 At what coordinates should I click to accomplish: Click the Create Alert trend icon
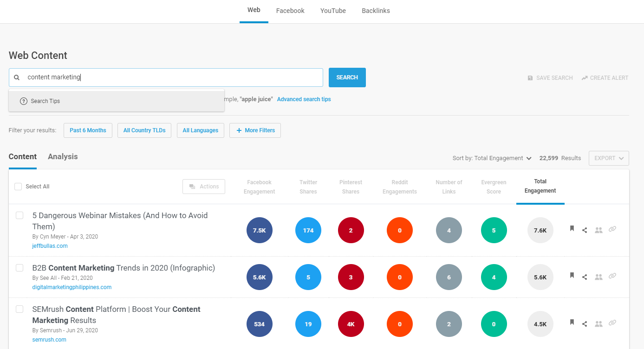585,78
